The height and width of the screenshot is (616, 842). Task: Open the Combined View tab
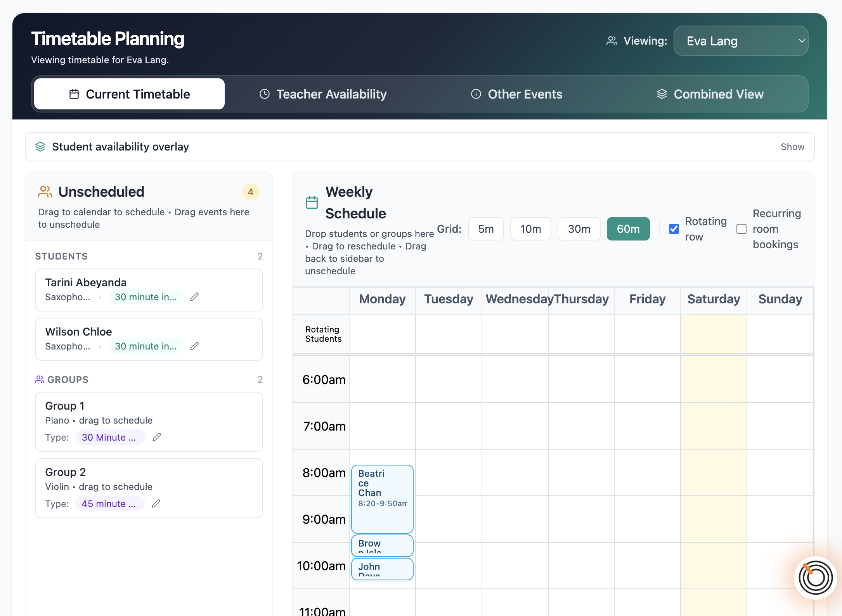pos(710,94)
